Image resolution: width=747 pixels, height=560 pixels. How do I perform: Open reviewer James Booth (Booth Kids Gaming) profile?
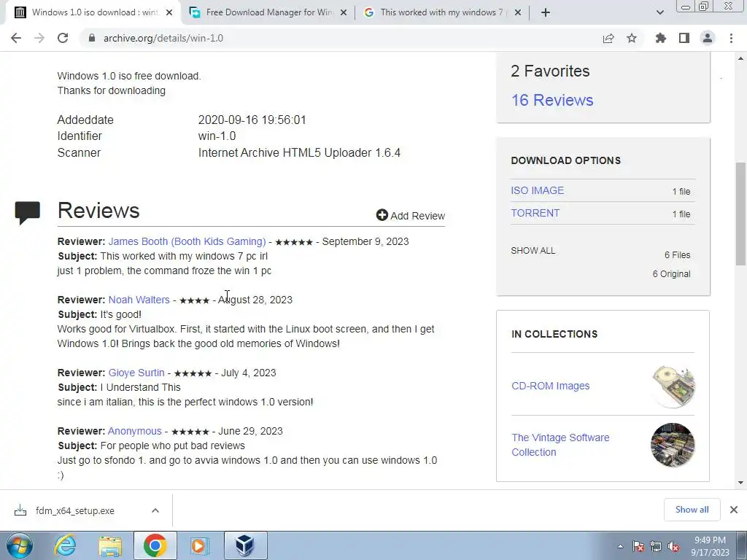click(x=187, y=241)
